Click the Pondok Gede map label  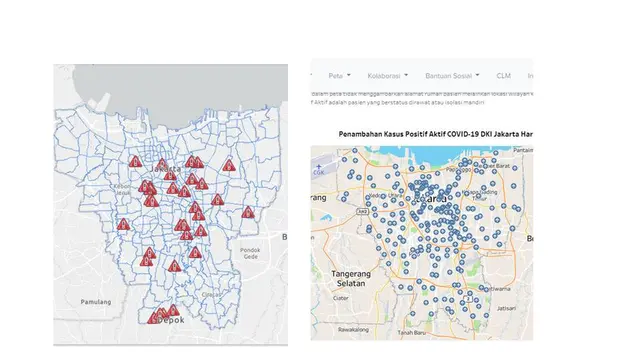coord(250,253)
